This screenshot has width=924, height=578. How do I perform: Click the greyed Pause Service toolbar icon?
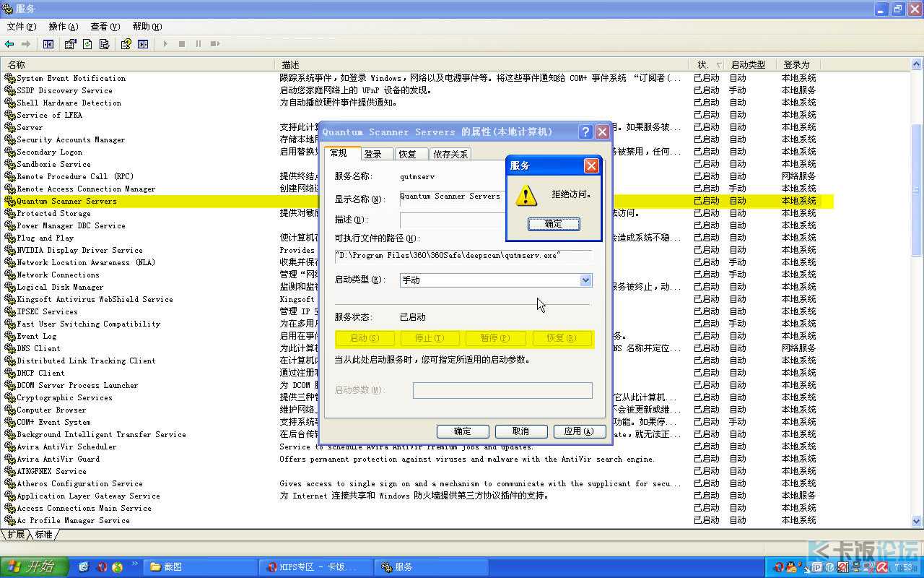[199, 44]
